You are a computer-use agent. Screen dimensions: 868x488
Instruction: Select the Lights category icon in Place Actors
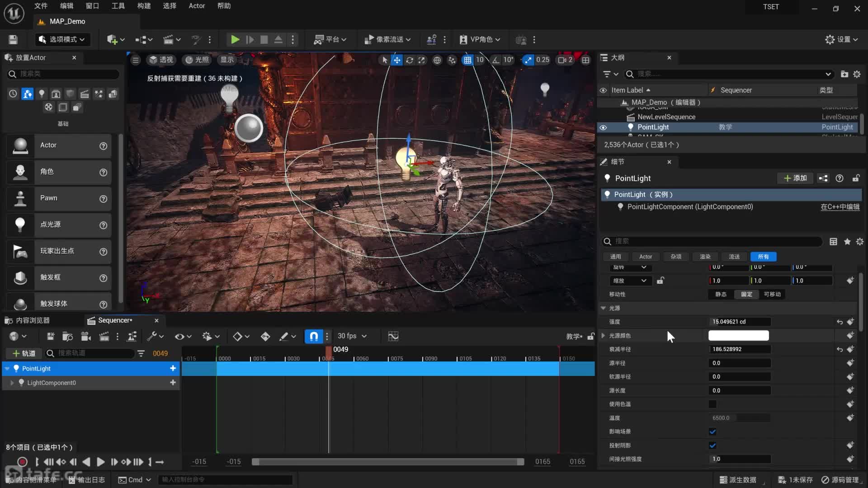[42, 94]
